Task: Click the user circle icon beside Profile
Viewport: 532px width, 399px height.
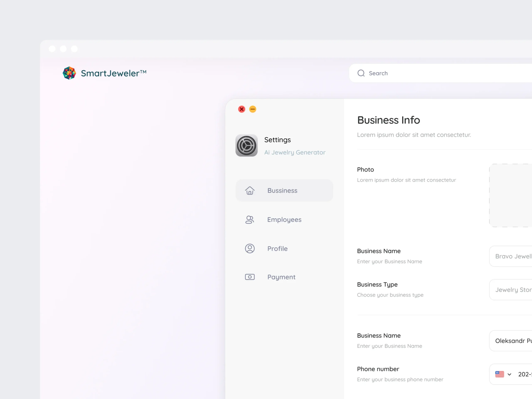Action: point(250,249)
